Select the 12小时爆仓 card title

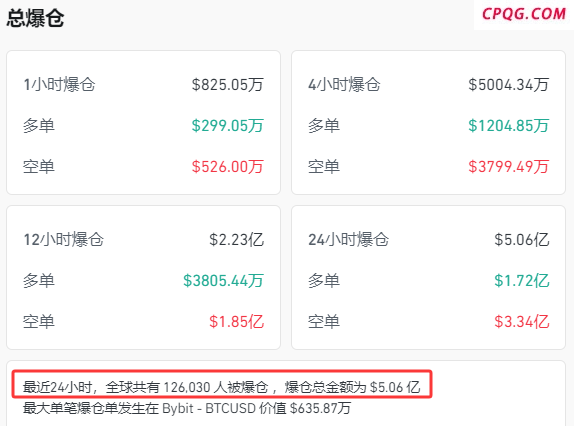click(x=63, y=240)
